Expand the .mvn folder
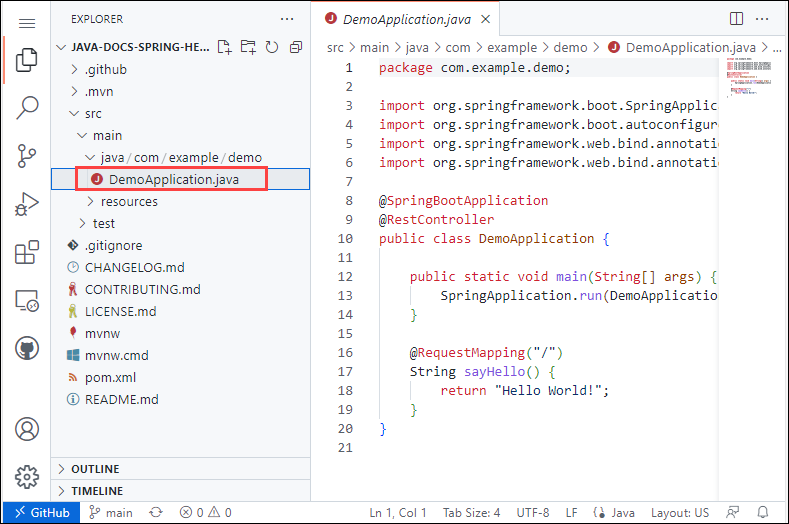The image size is (789, 524). point(180,92)
